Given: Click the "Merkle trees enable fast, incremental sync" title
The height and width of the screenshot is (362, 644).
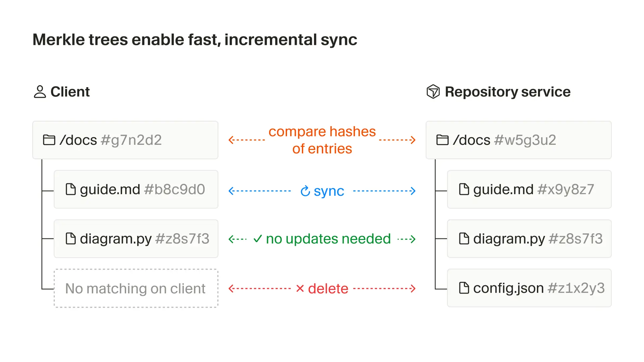Looking at the screenshot, I should (x=195, y=40).
